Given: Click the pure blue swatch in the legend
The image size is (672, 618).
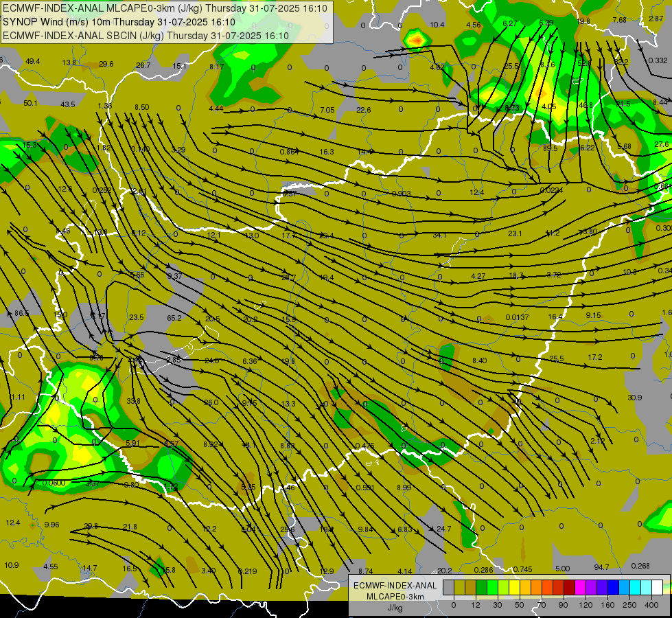Looking at the screenshot, I should [613, 588].
